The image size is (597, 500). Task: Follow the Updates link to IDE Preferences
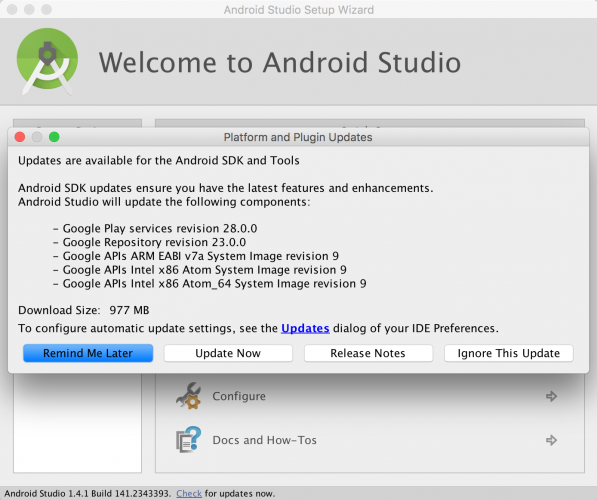point(305,328)
